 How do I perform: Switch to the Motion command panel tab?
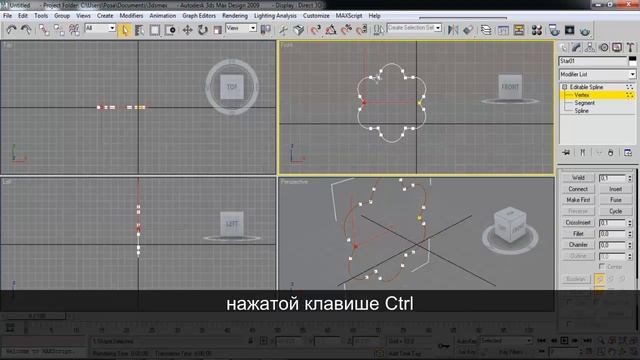(603, 47)
